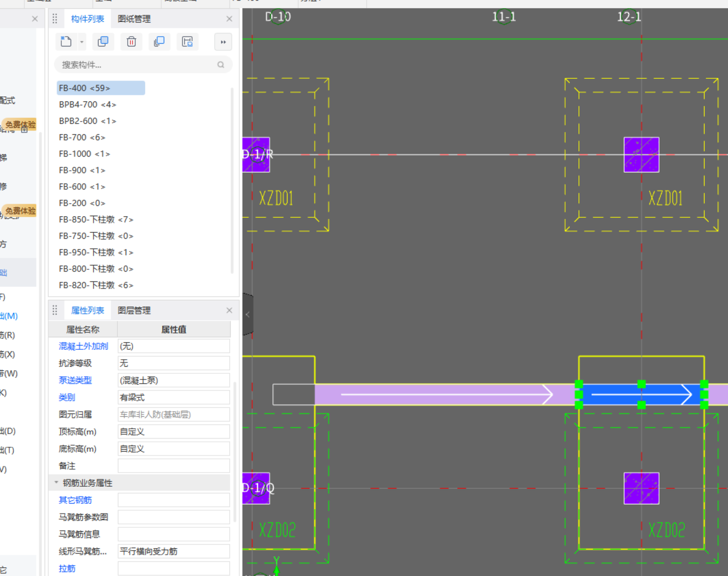
Task: Collapse the side panel using the canvas edge handle
Action: [x=248, y=314]
